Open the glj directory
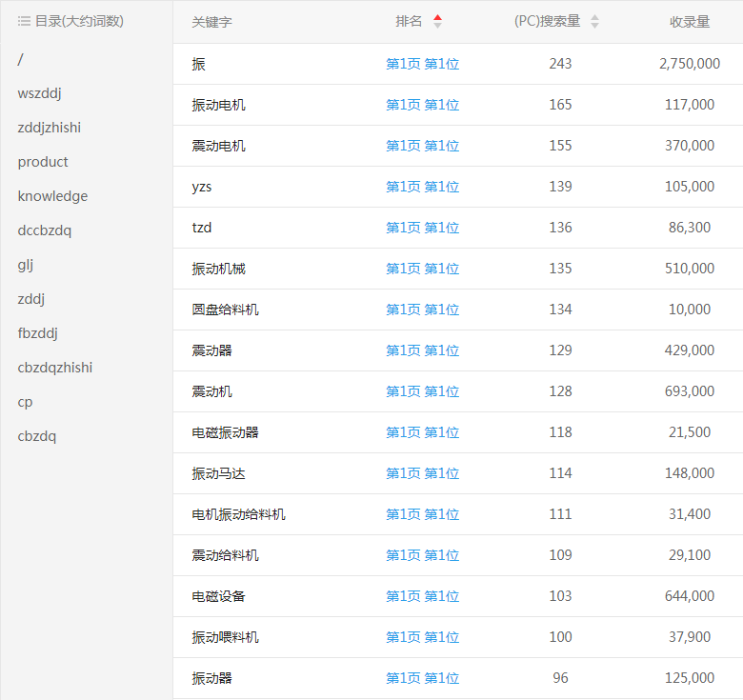 tap(26, 265)
